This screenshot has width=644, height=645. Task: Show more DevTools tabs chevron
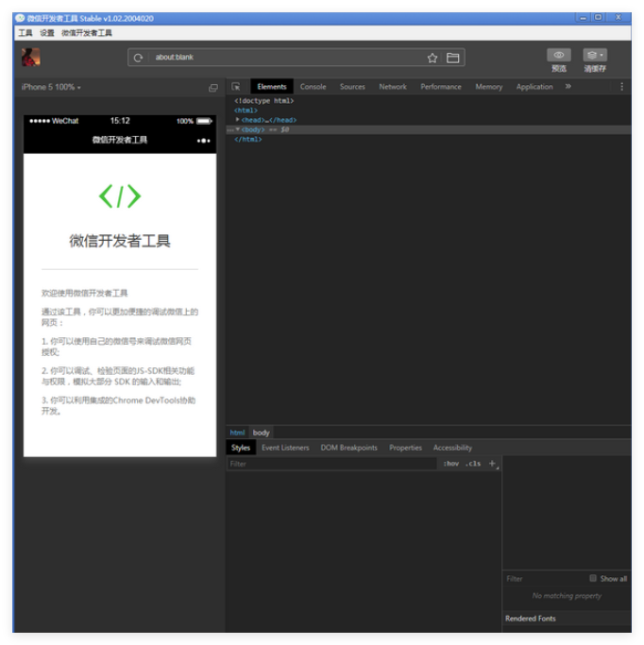click(x=568, y=86)
